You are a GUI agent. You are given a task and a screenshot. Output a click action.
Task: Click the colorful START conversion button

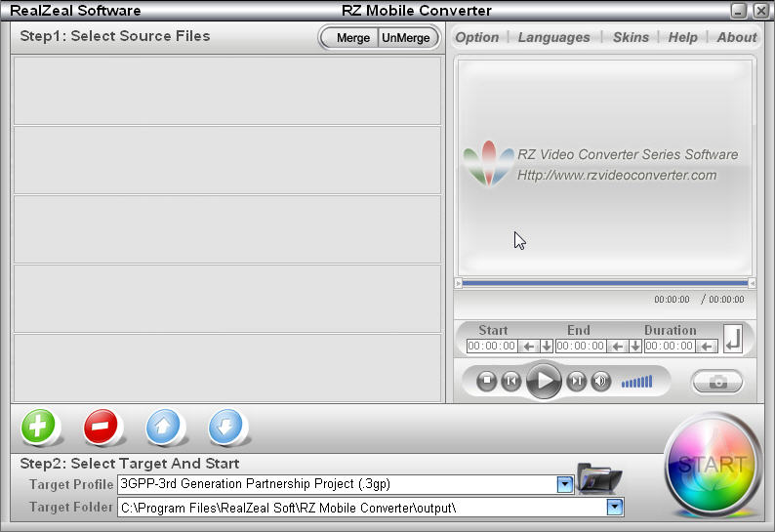tap(712, 465)
